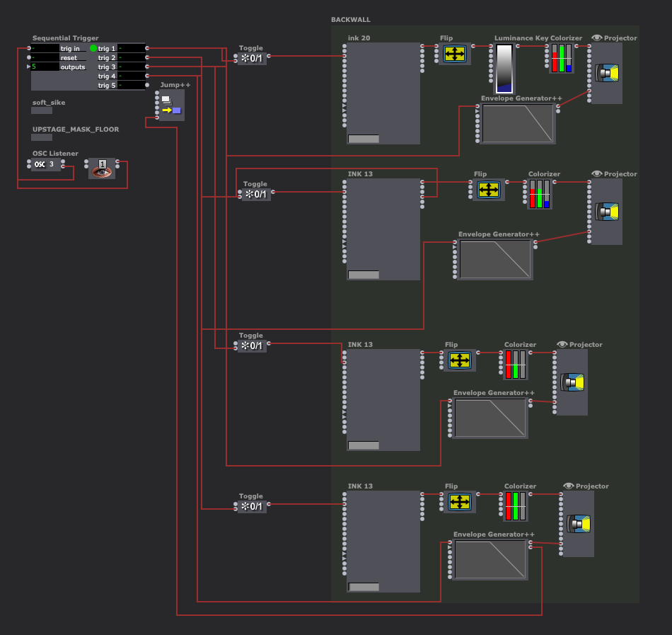Select the third INK 13 actor body
This screenshot has height=635, width=672.
point(383,399)
